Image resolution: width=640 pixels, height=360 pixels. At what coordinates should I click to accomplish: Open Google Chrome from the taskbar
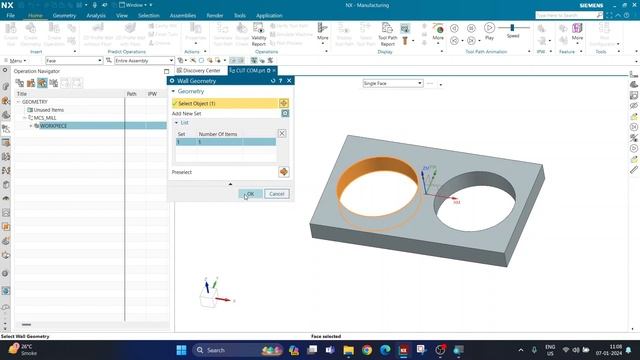point(367,350)
